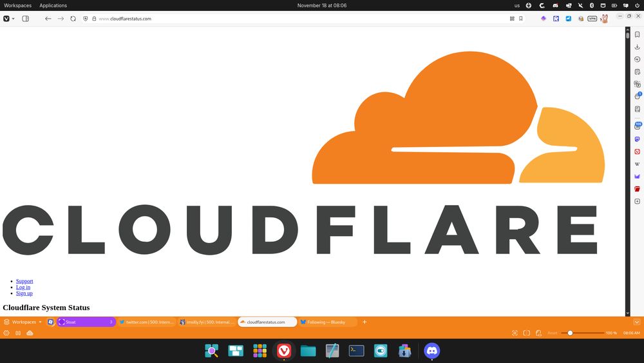Open page actions code icon
The height and width of the screenshot is (363, 644).
pos(538,333)
